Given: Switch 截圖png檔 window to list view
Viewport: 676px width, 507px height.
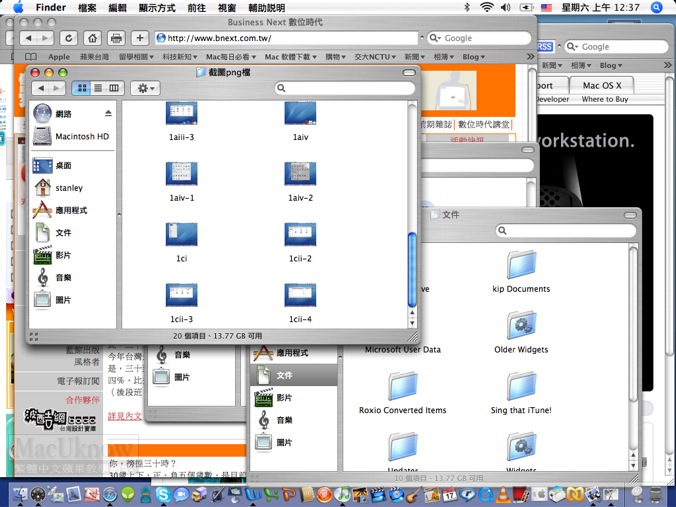Looking at the screenshot, I should 98,88.
